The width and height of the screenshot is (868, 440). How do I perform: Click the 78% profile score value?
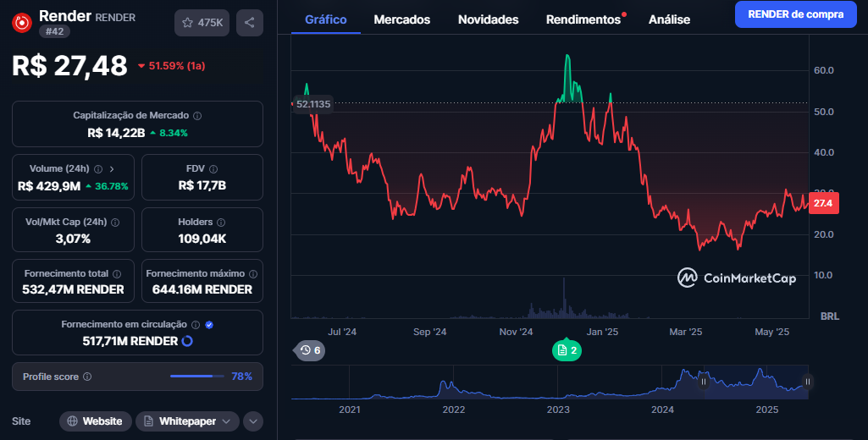pos(242,377)
